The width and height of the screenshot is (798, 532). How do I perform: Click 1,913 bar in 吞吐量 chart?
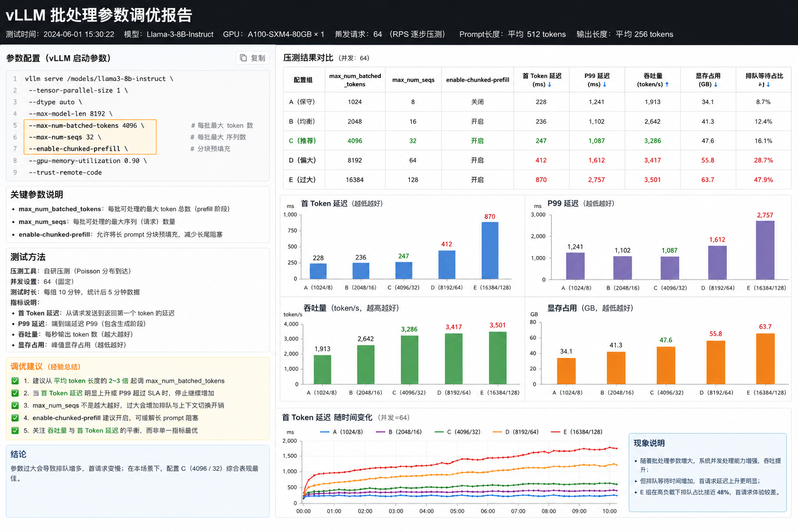[x=323, y=370]
